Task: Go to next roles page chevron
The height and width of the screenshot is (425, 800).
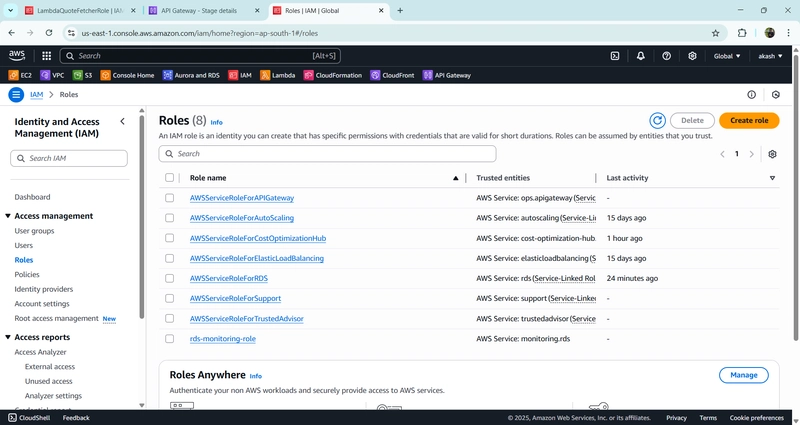Action: click(x=751, y=154)
